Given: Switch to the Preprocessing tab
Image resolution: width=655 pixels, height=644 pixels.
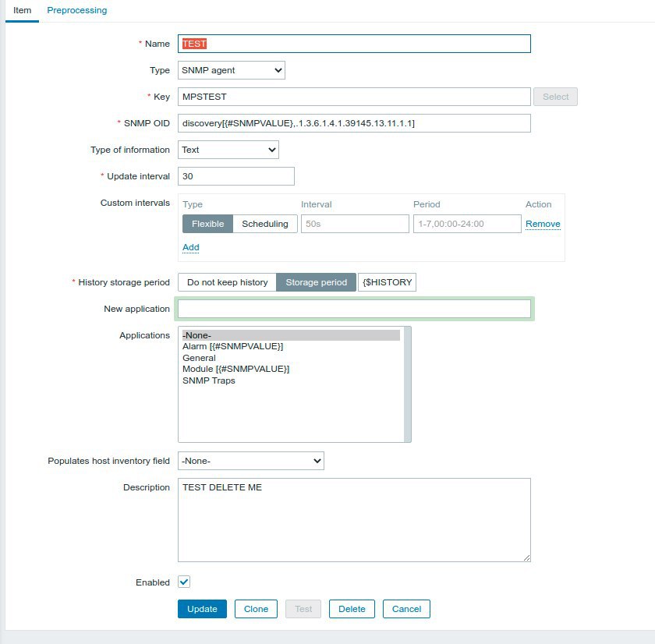Looking at the screenshot, I should click(77, 10).
